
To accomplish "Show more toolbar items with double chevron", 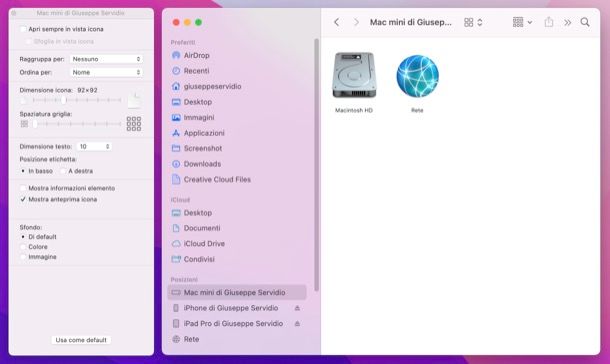I will click(x=568, y=23).
